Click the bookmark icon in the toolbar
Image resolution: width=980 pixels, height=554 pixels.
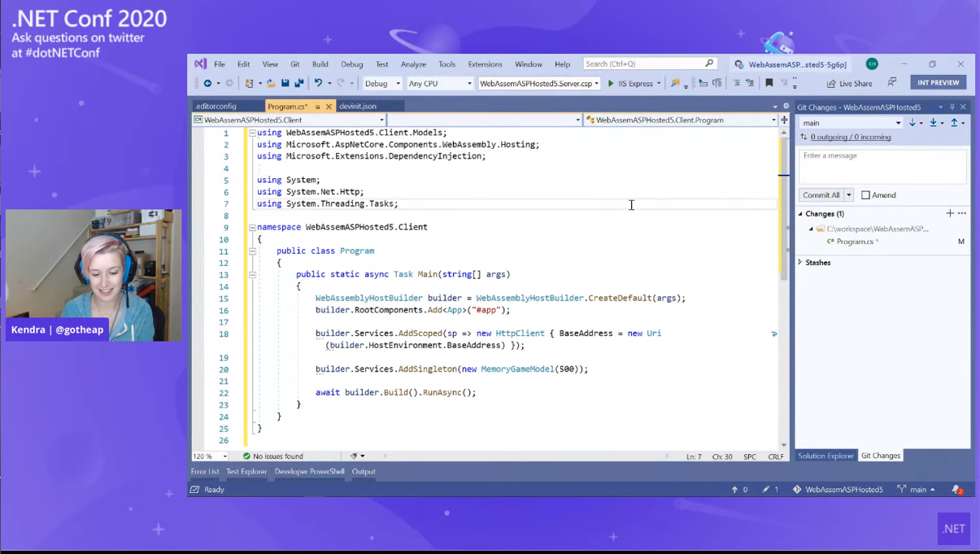(769, 83)
